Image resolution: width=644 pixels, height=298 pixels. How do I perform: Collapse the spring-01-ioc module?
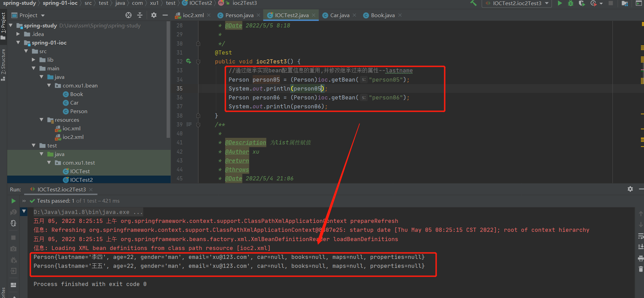(18, 43)
